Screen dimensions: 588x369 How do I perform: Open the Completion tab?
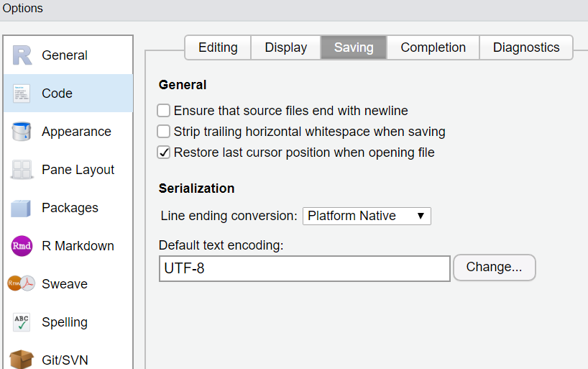tap(433, 47)
